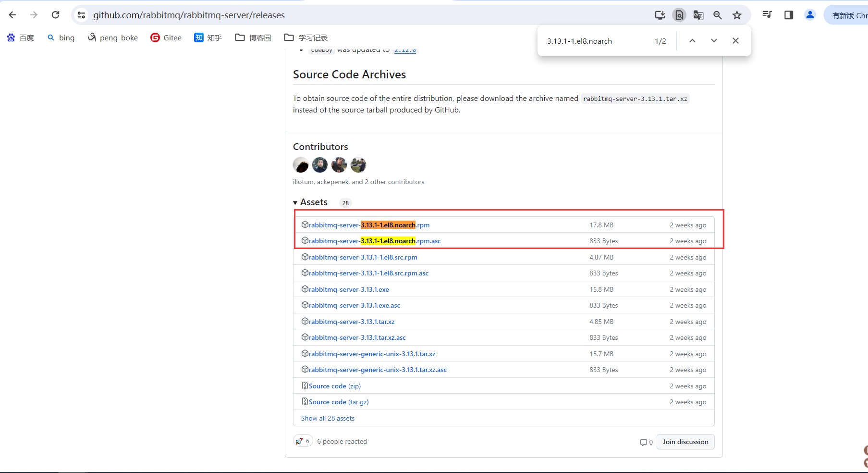
Task: Download rabbitmq-server-3.13.1-1.el8.src.rpm
Action: pos(363,257)
